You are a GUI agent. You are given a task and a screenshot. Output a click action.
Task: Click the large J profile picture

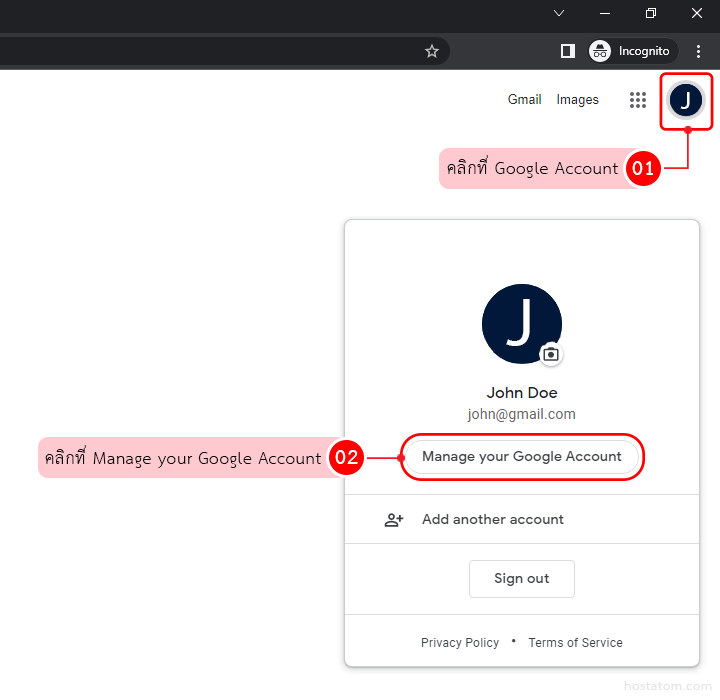tap(521, 324)
